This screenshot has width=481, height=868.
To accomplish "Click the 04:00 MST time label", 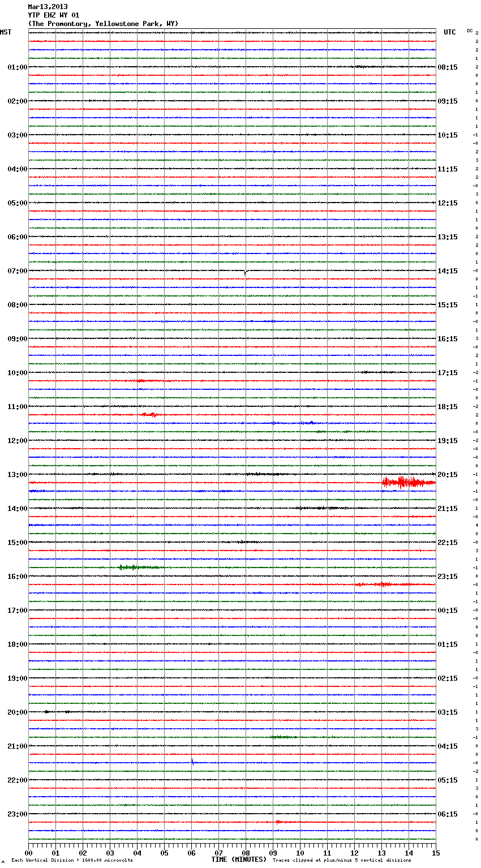I will click(x=18, y=169).
